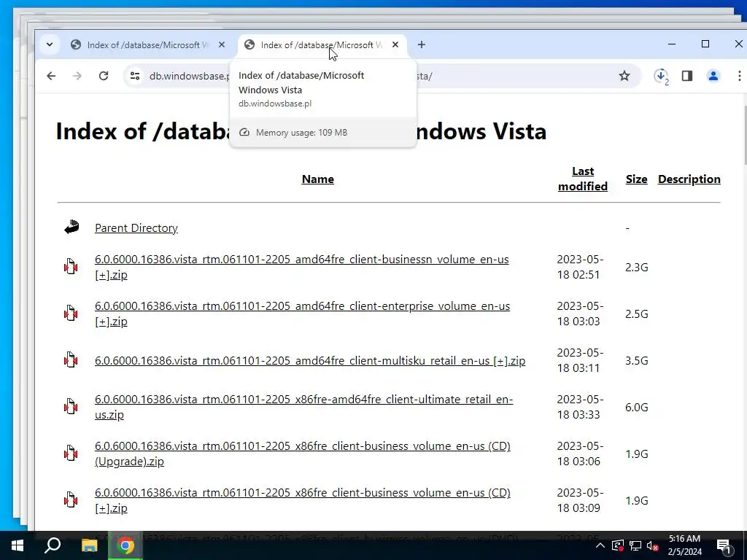Click the Chrome taskbar icon
This screenshot has width=747, height=560.
tap(125, 545)
